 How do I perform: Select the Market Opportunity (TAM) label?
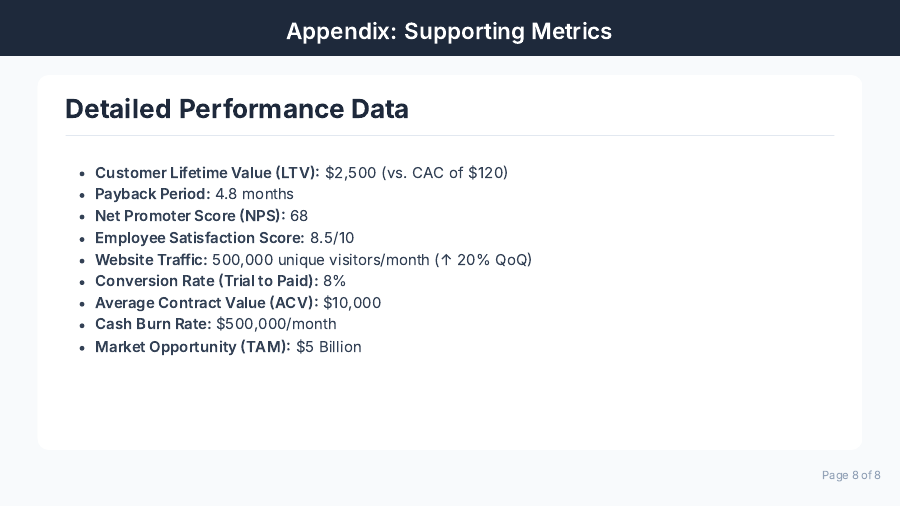click(x=193, y=347)
